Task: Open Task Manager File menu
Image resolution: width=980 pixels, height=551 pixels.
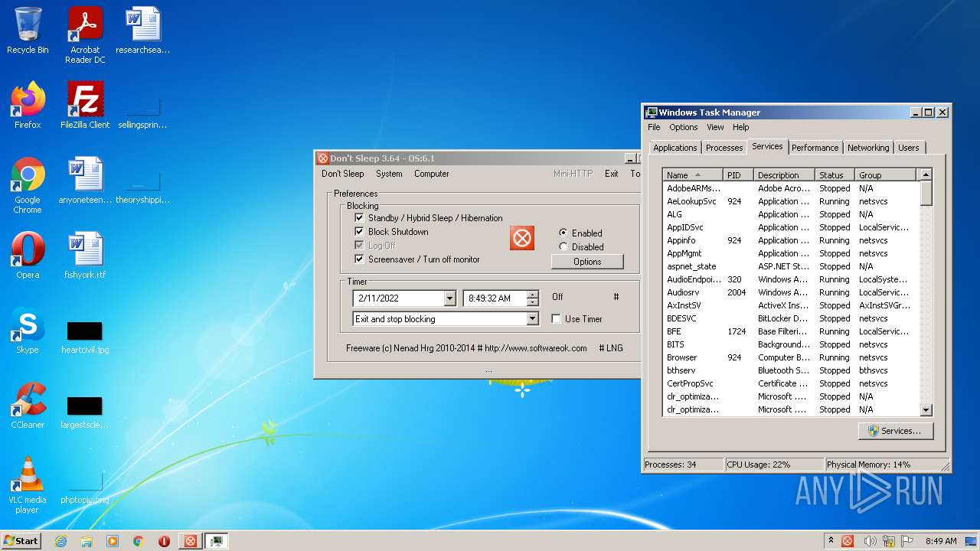Action: point(654,127)
